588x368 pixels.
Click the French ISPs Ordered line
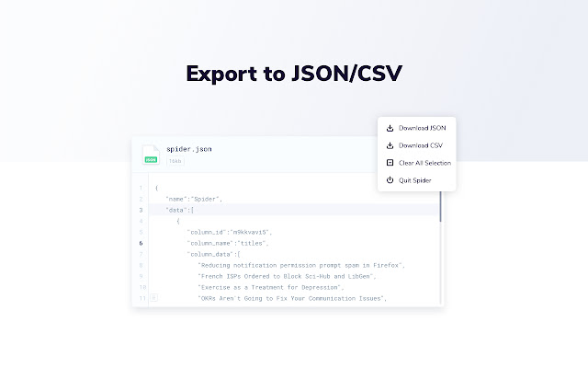click(287, 276)
